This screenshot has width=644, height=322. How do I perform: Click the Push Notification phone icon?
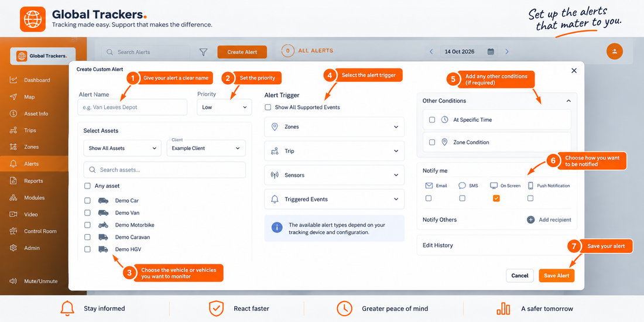click(530, 186)
